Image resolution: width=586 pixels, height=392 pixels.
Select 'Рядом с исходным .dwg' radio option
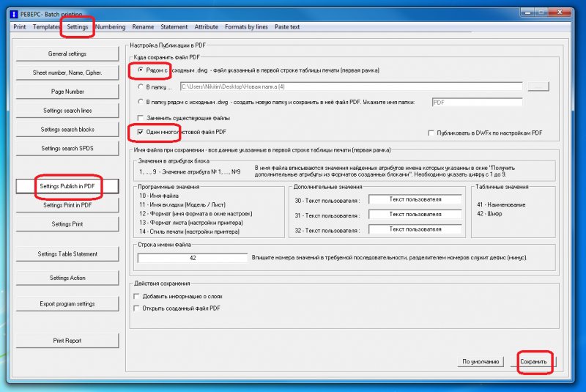point(141,70)
